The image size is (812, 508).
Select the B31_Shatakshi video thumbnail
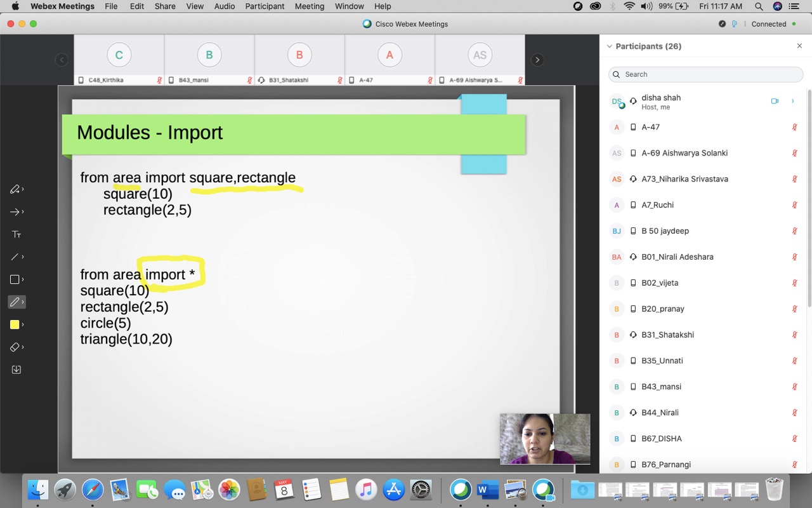299,60
